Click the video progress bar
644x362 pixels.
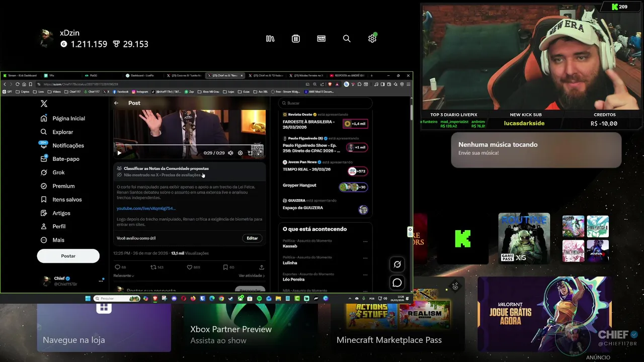(x=189, y=145)
